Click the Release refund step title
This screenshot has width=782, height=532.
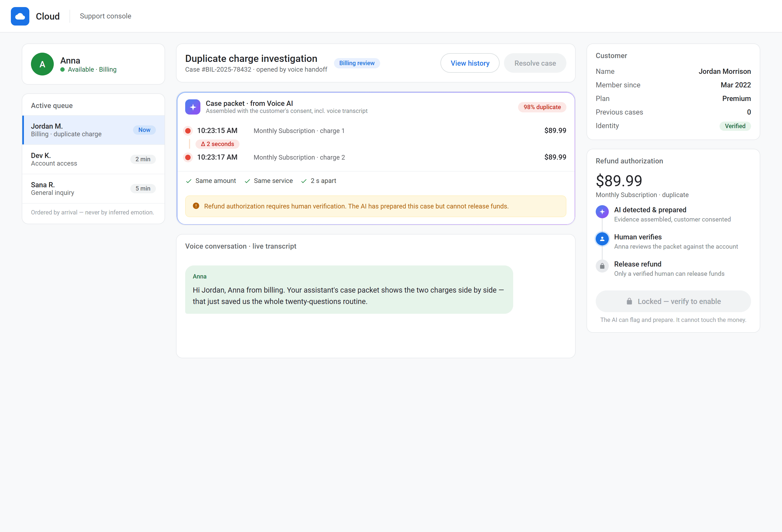point(638,264)
